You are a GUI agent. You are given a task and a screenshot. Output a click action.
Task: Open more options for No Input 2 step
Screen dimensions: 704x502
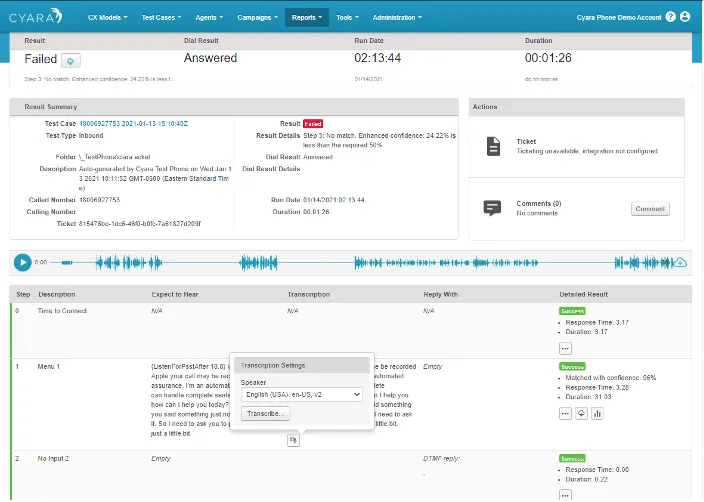(x=565, y=495)
